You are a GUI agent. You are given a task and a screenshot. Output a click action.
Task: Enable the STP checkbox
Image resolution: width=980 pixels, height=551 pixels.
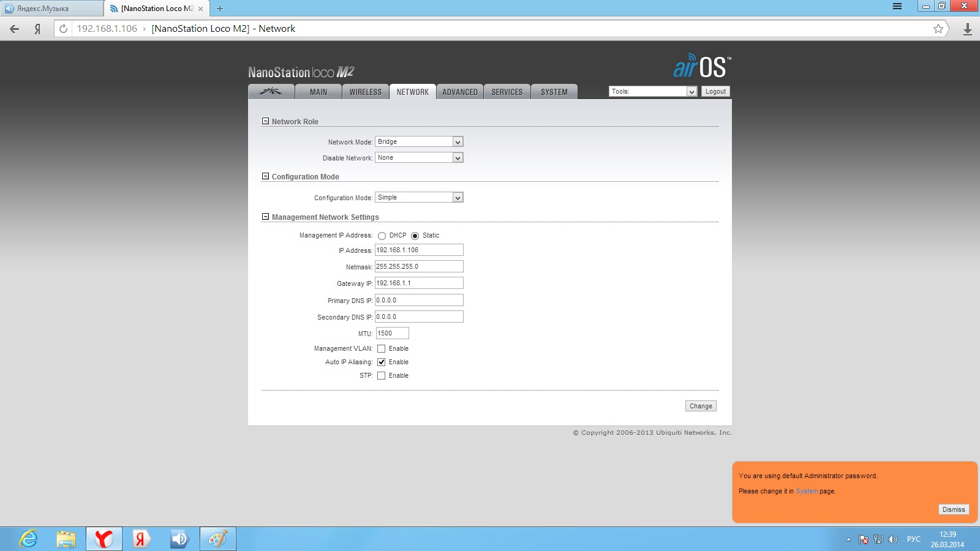point(381,375)
